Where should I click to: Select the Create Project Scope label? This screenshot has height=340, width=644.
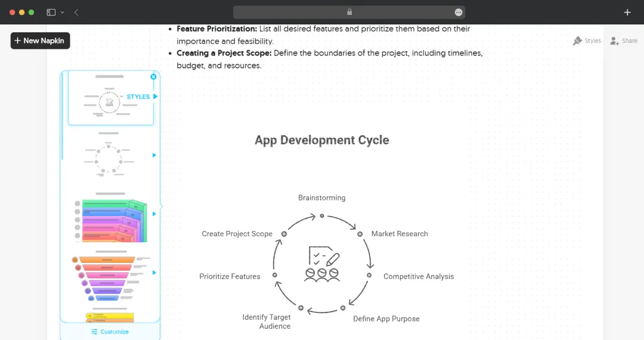click(237, 234)
